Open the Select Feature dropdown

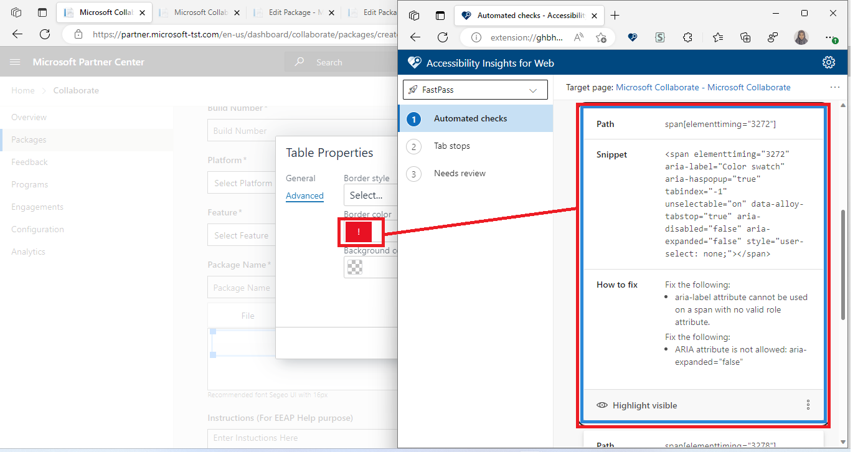[x=242, y=235]
